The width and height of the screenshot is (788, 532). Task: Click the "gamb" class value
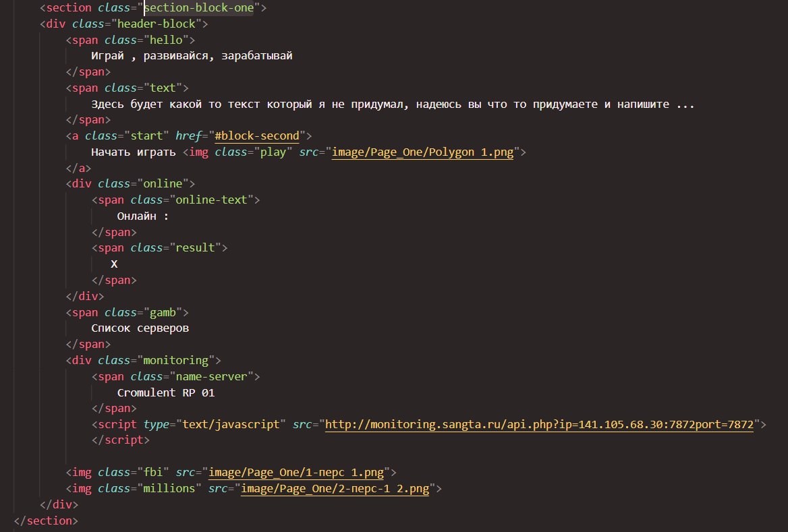pos(163,313)
